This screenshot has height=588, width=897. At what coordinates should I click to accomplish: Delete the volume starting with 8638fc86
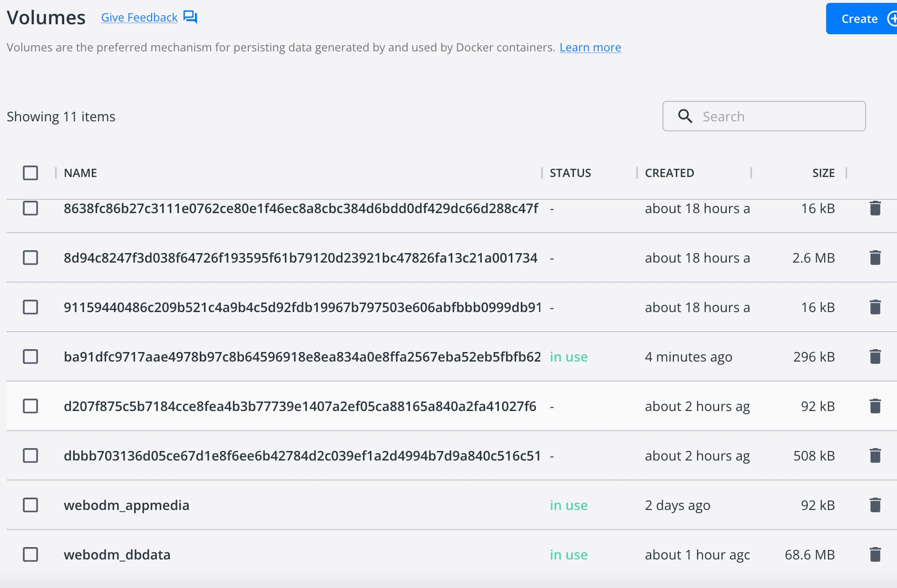click(x=875, y=208)
